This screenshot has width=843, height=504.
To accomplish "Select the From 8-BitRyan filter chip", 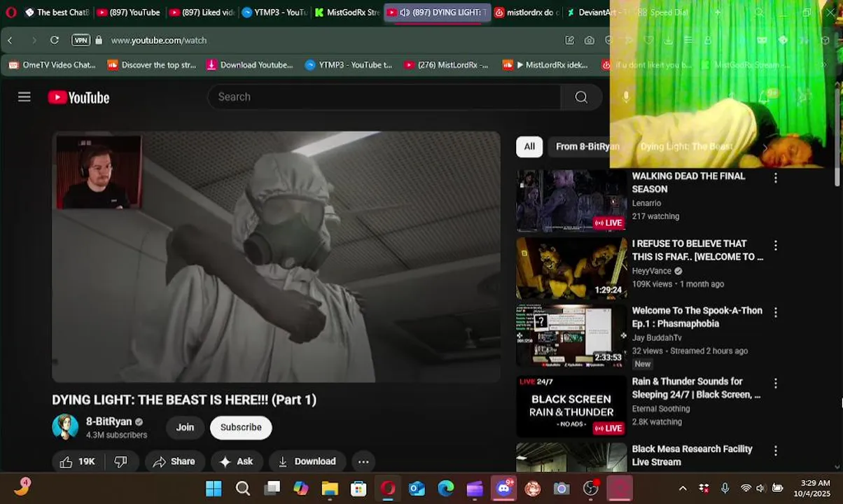I will (x=587, y=146).
